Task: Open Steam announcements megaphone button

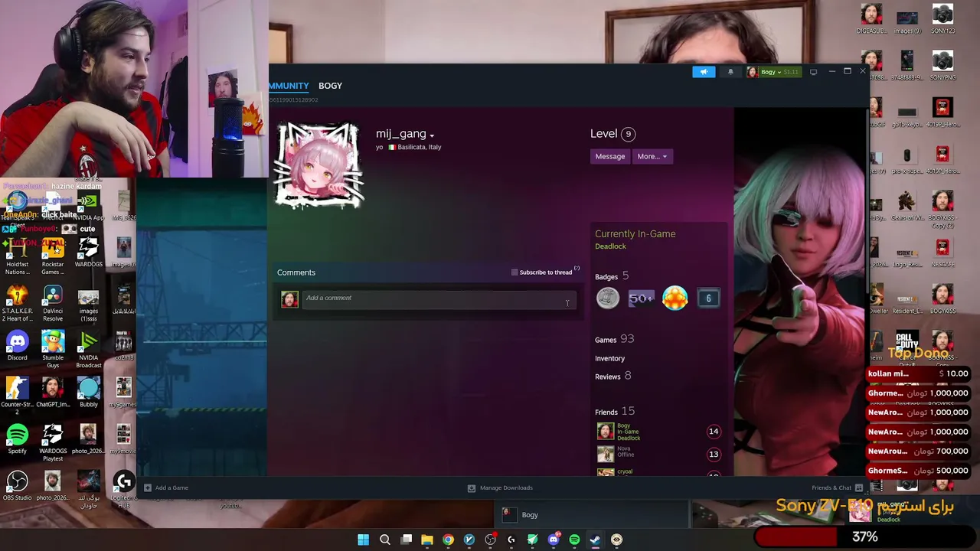Action: 704,72
